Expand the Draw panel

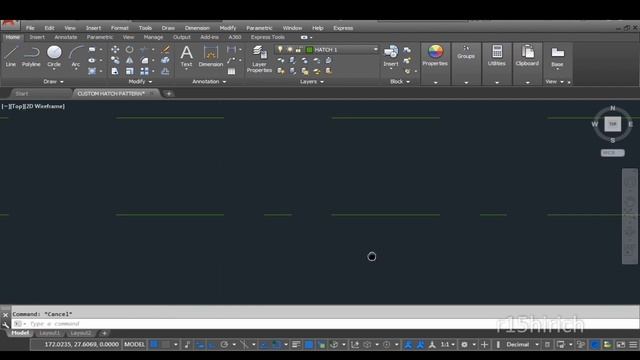[x=53, y=82]
